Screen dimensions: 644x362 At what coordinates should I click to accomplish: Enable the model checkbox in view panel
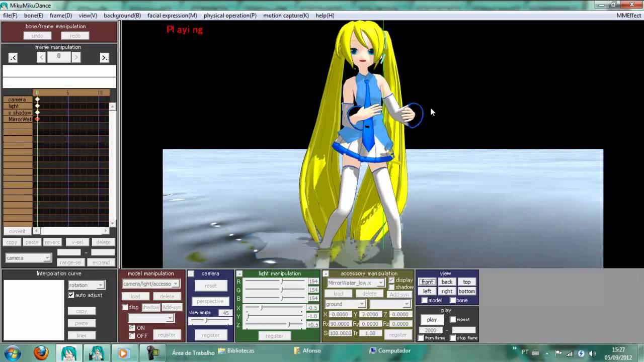(x=425, y=300)
